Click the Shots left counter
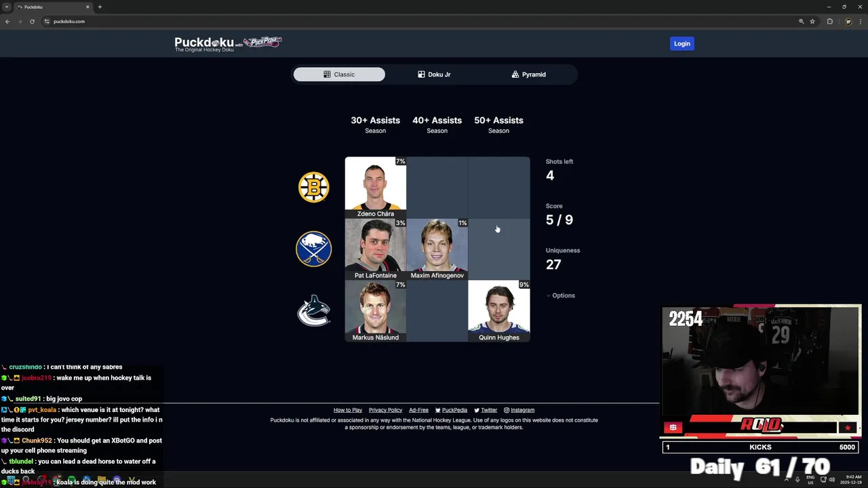Viewport: 868px width, 488px height. click(559, 169)
